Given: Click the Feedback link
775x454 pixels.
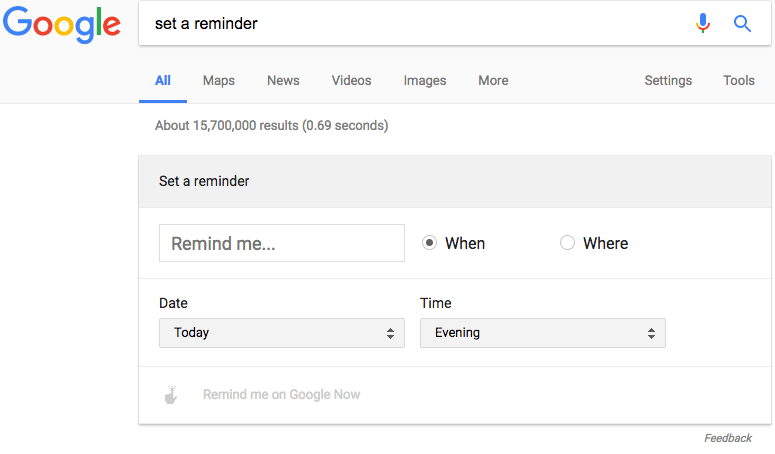Looking at the screenshot, I should (x=727, y=438).
